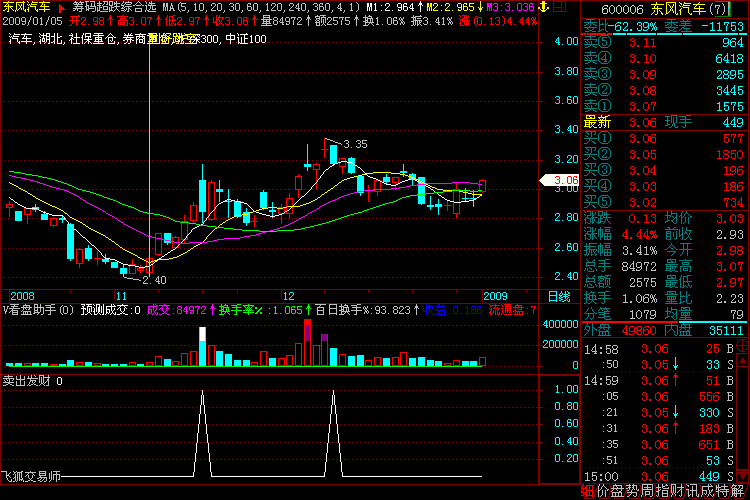
Task: Click the 15:00 trade row with 449 S
Action: click(x=659, y=477)
